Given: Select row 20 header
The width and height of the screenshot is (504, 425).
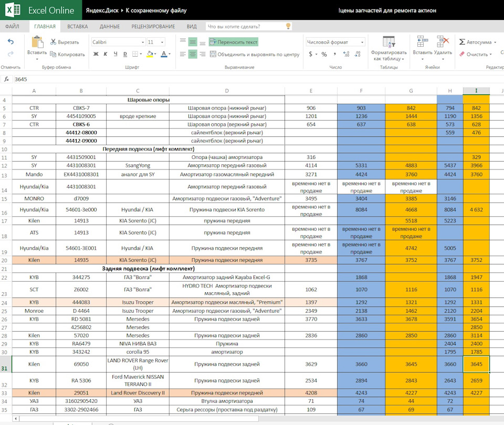Looking at the screenshot, I should click(5, 260).
